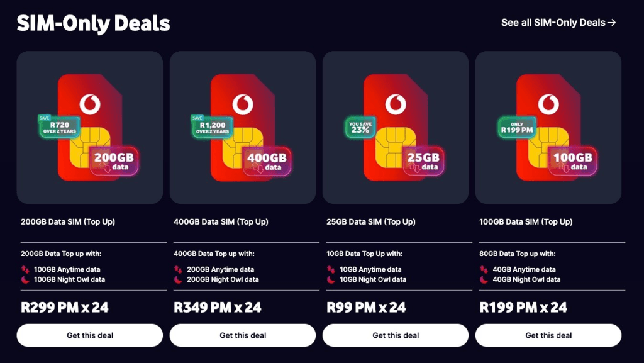
Task: Open the 25GB data SIM card image
Action: [x=396, y=127]
